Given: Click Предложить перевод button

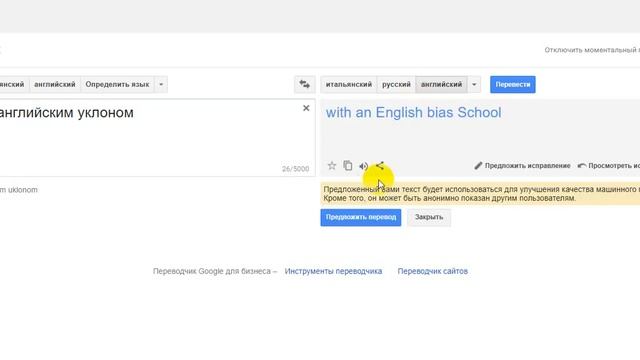Looking at the screenshot, I should tap(361, 217).
